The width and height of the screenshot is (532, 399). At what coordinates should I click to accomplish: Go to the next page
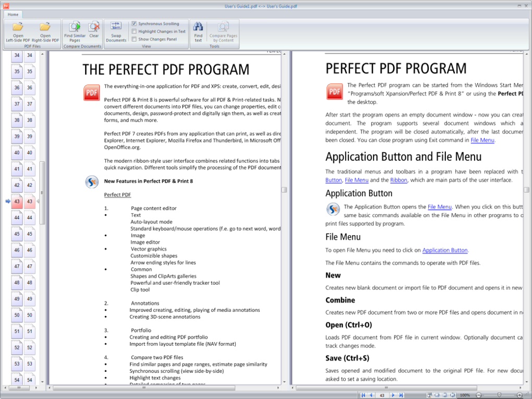point(393,395)
